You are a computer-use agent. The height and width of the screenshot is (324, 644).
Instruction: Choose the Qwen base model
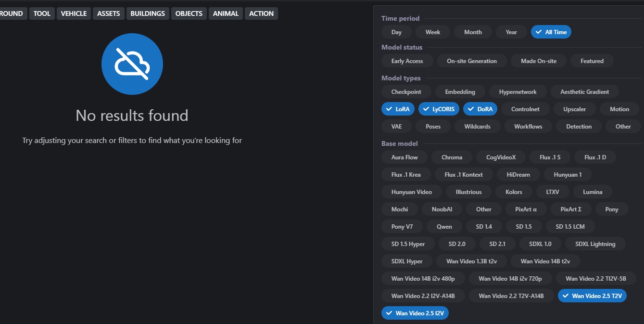tap(444, 227)
